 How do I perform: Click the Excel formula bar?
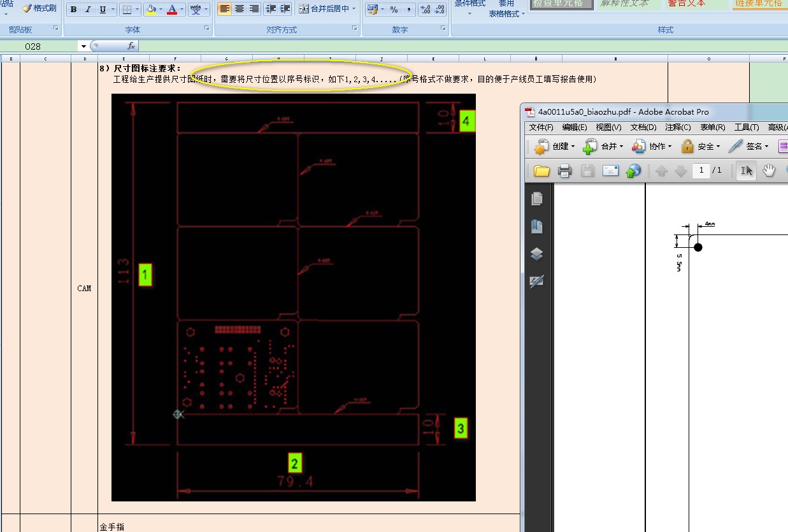point(463,46)
